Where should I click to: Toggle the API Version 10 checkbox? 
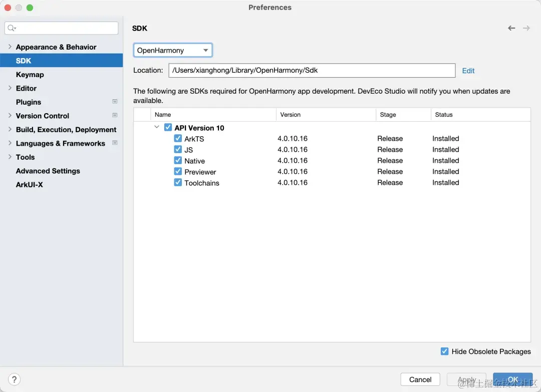click(x=168, y=127)
